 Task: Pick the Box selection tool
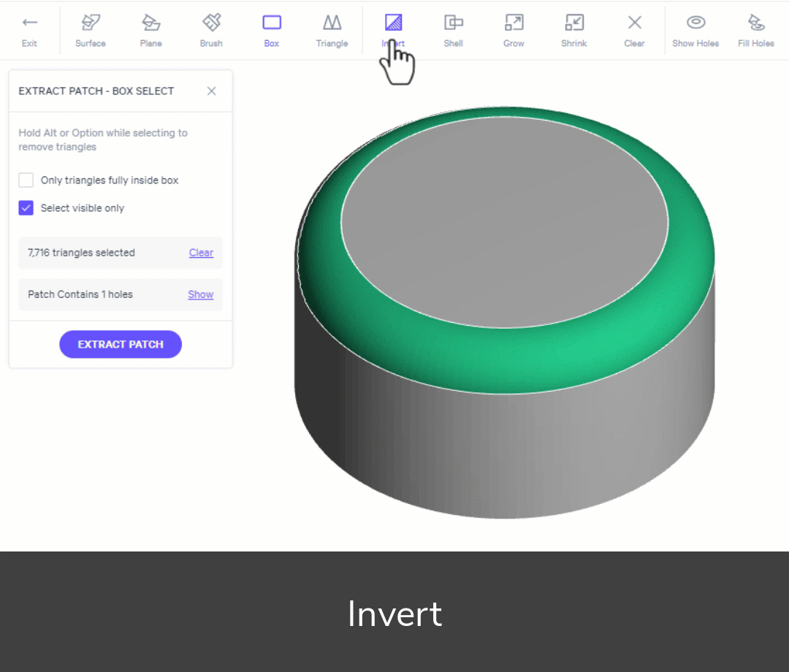click(x=272, y=31)
